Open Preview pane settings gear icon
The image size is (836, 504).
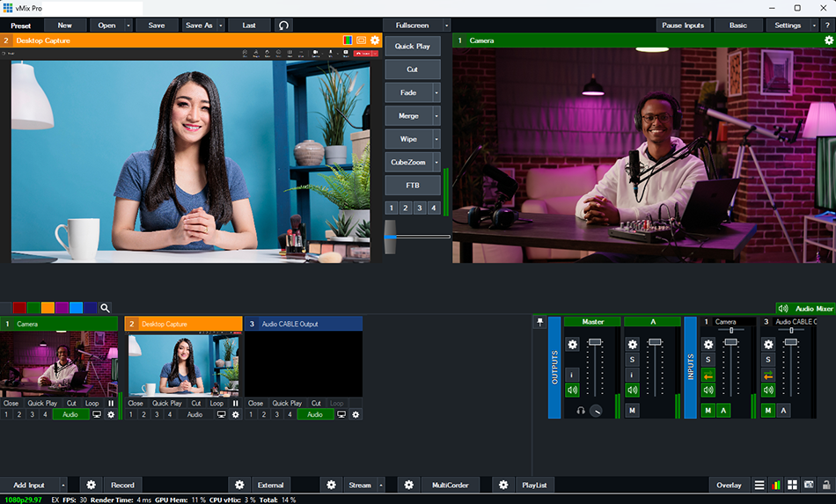(375, 40)
